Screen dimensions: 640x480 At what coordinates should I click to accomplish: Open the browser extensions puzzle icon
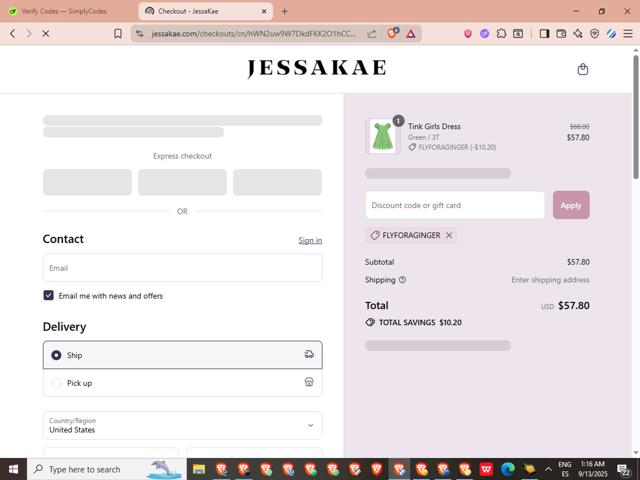click(501, 33)
